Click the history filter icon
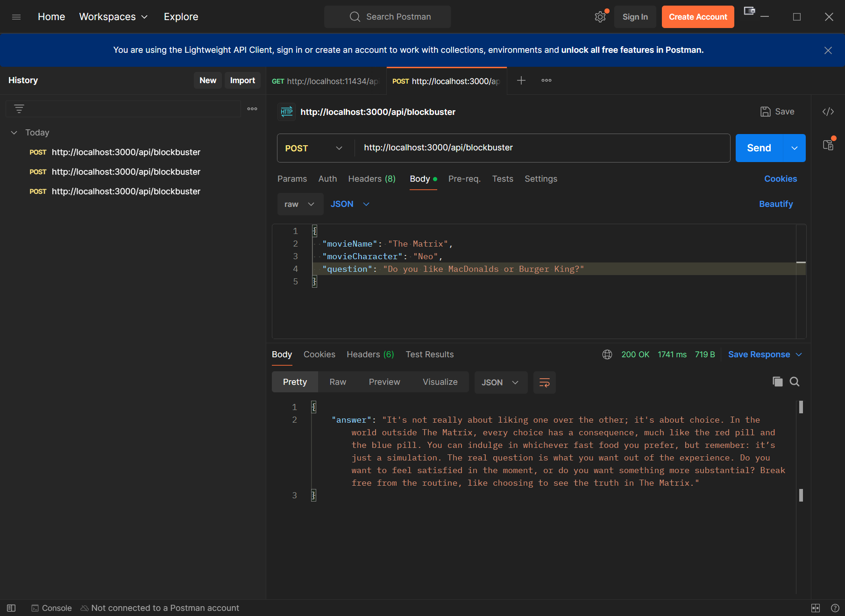 [x=19, y=109]
